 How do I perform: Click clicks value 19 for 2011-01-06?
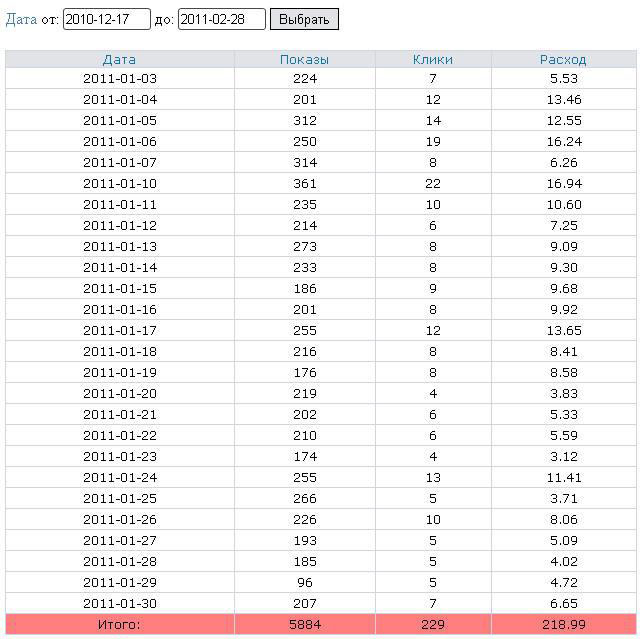tap(433, 142)
